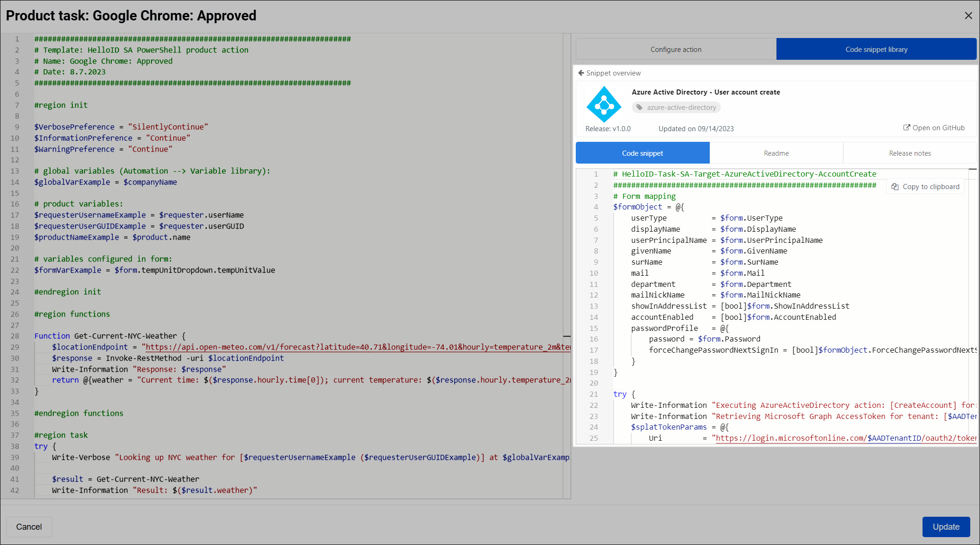
Task: Click '#region task' line
Action: [61, 435]
